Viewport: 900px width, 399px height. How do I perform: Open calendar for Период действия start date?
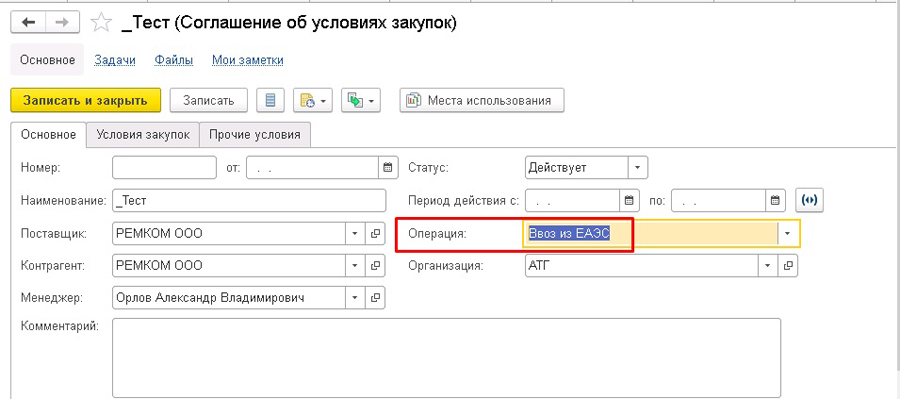[629, 200]
